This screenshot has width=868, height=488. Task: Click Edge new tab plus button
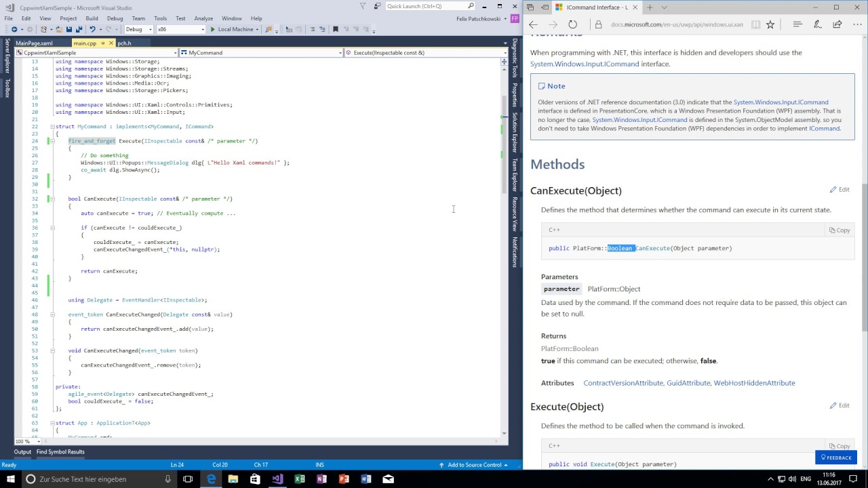650,7
